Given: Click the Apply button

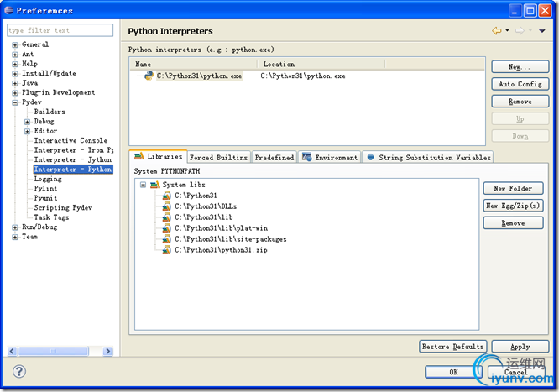Looking at the screenshot, I should pyautogui.click(x=520, y=347).
